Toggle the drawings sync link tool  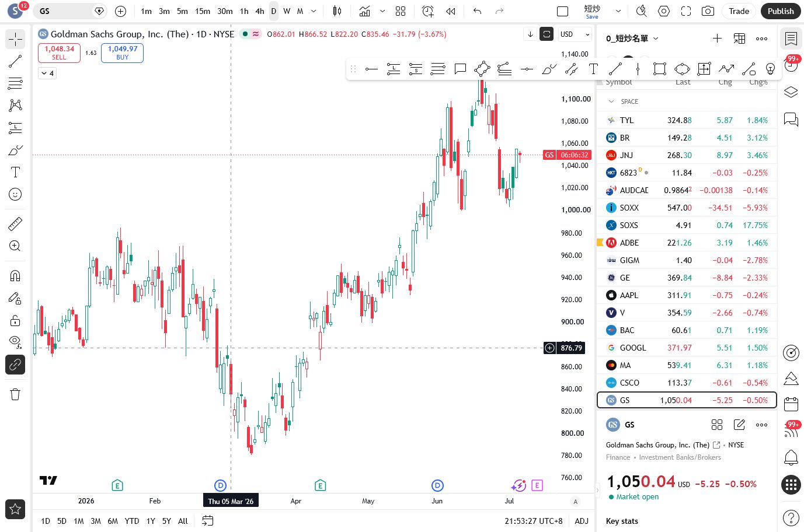(15, 365)
